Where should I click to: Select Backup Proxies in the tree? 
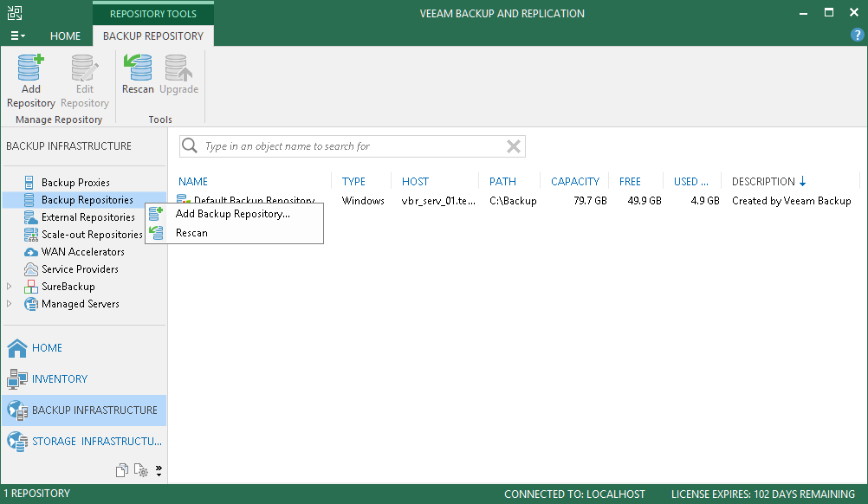click(x=75, y=183)
